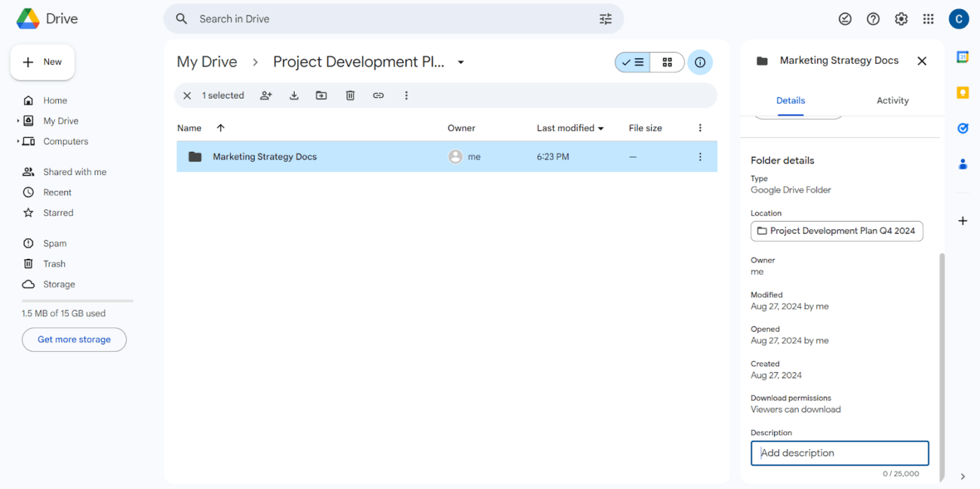Click the storage usage progress bar

77,301
